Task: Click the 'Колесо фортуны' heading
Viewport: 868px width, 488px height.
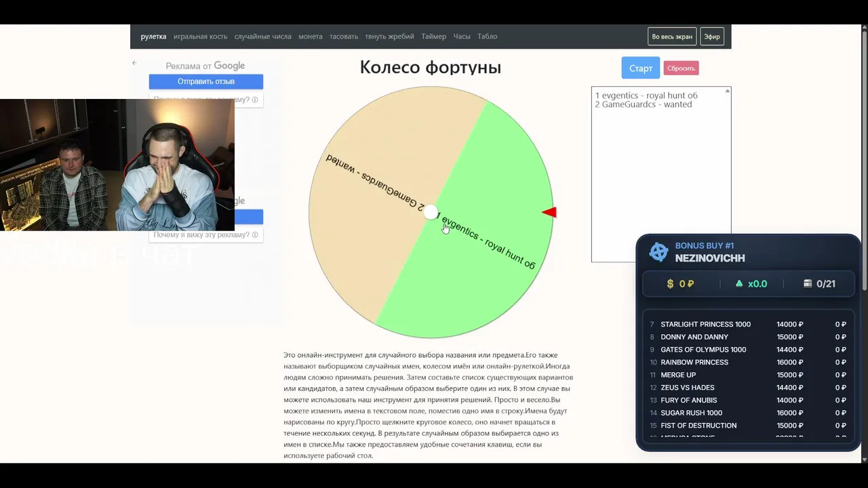Action: (x=431, y=67)
